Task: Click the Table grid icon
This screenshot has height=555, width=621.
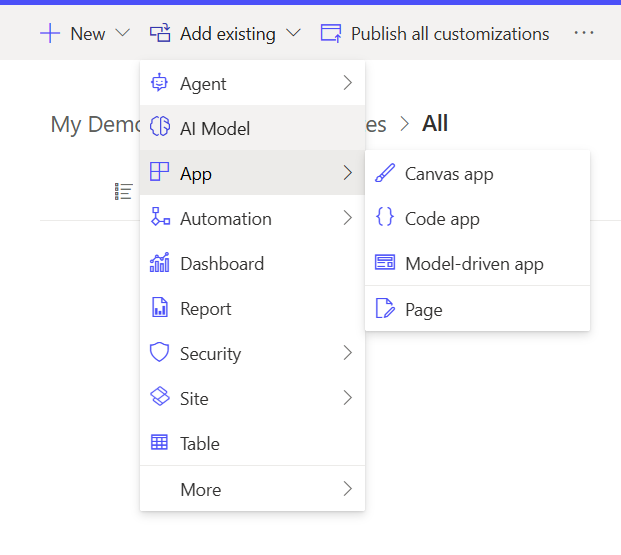Action: tap(159, 442)
